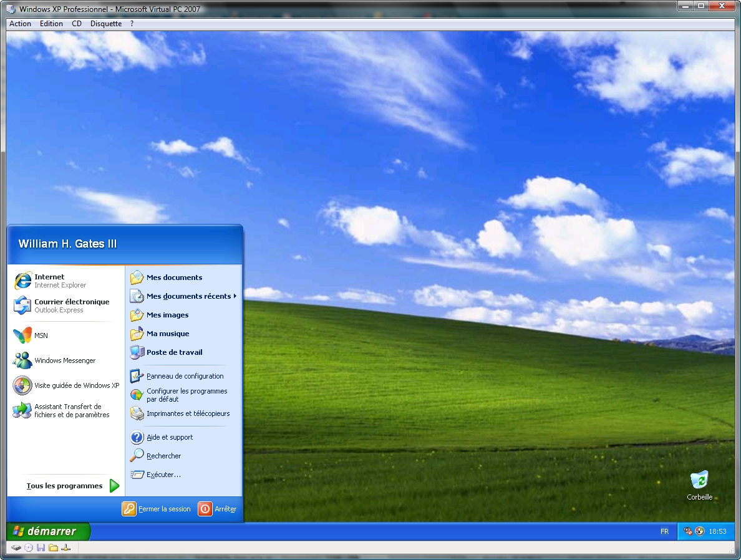741x560 pixels.
Task: Open Ma musique folder
Action: point(183,334)
